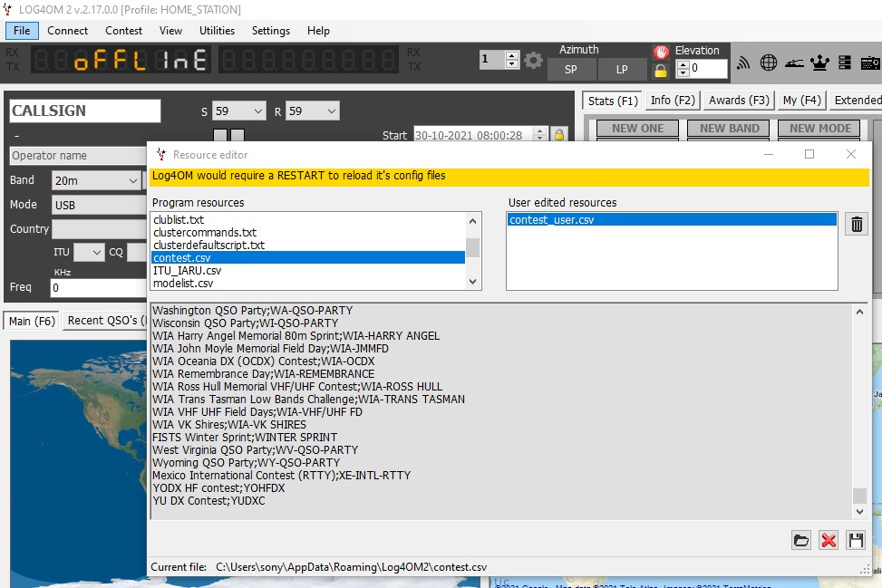Viewport: 882px width, 588px height.
Task: Open the View menu
Action: tap(170, 31)
